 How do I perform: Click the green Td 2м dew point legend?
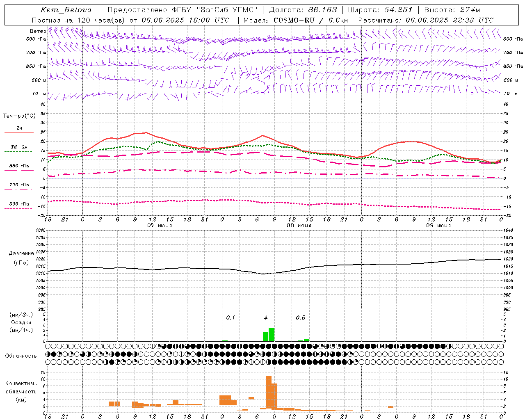[x=19, y=149]
